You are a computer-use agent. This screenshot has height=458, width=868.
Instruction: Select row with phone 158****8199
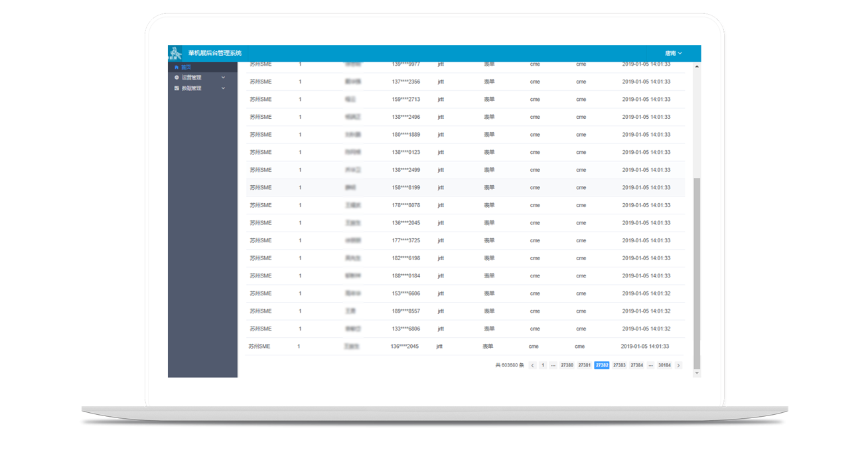point(405,188)
